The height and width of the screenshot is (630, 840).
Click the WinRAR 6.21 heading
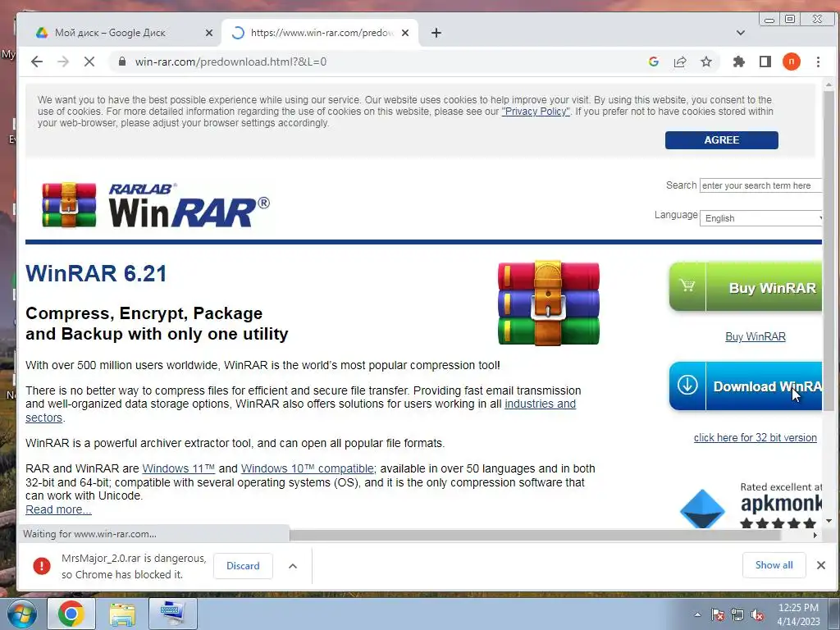[x=97, y=273]
